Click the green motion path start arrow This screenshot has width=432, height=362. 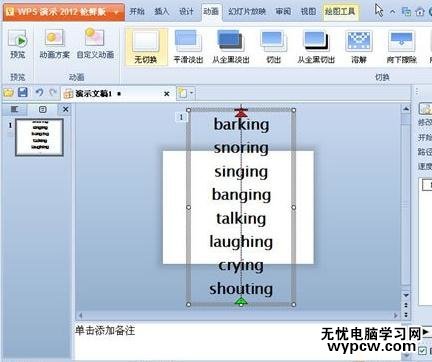click(241, 301)
